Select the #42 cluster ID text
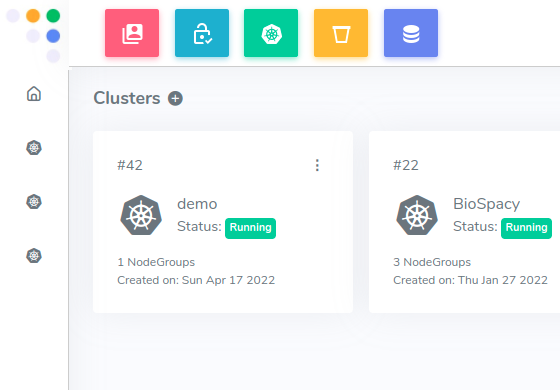 (x=130, y=165)
